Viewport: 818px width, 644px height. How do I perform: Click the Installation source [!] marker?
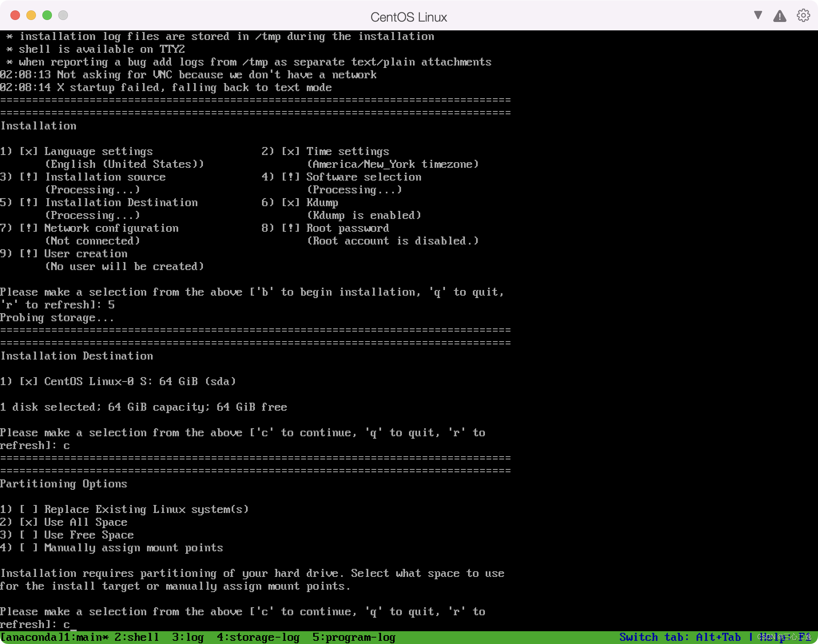click(x=29, y=177)
